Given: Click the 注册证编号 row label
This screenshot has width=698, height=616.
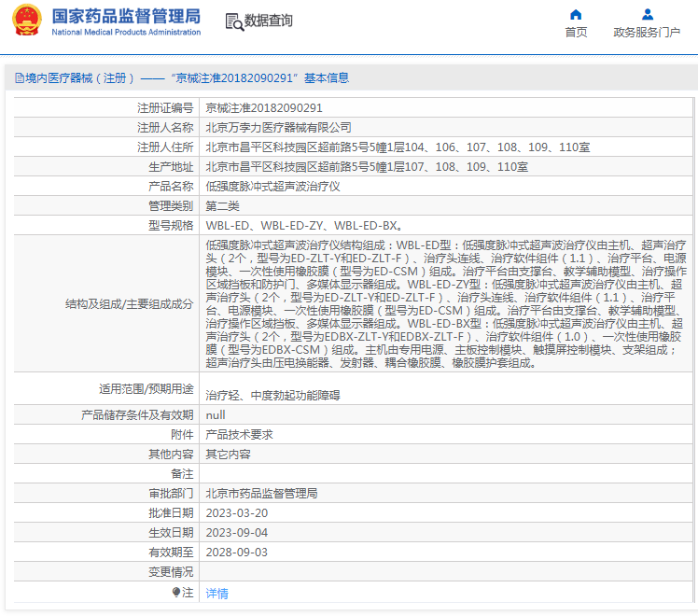Looking at the screenshot, I should pyautogui.click(x=165, y=108).
